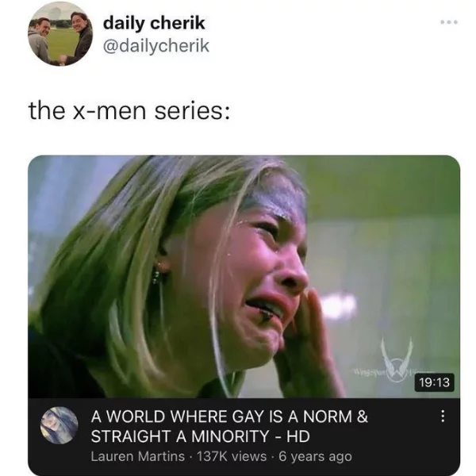Click the 19:13 duration badge
476x476 pixels.
434,382
